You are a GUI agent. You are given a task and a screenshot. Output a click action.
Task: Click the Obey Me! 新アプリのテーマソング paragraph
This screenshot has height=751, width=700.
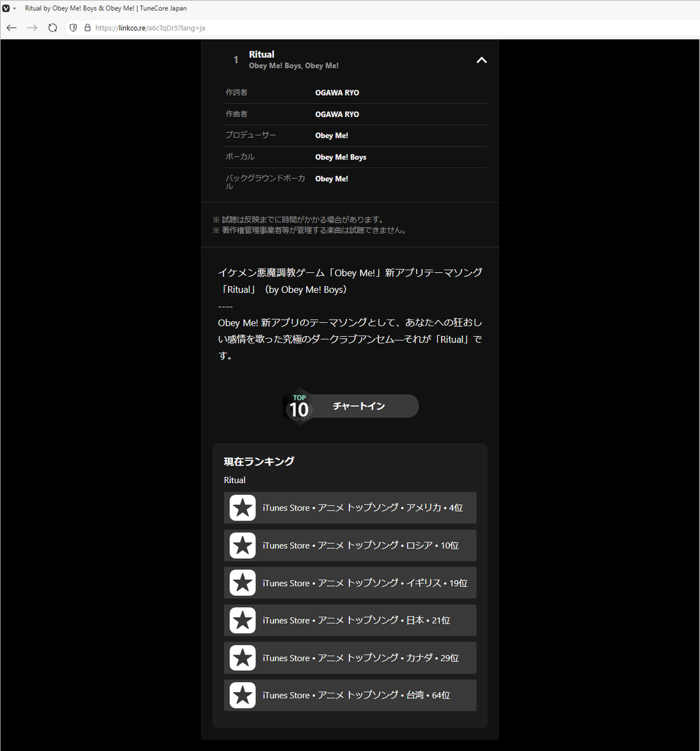(350, 339)
